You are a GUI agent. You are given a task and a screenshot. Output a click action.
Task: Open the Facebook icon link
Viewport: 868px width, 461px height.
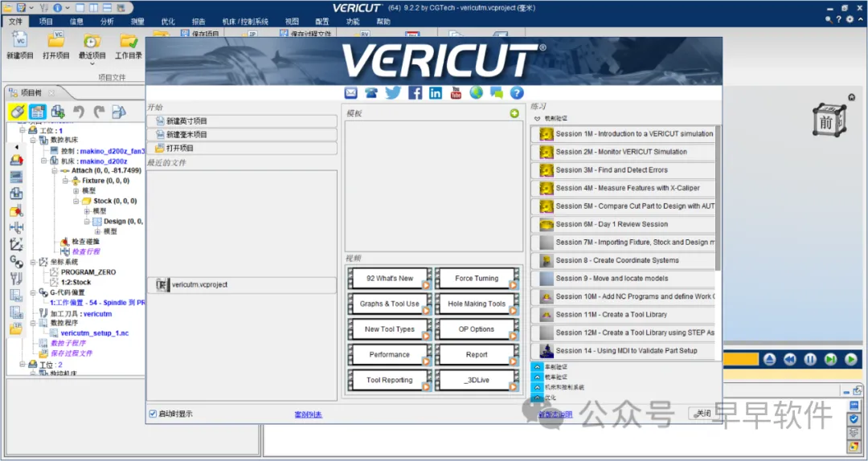pyautogui.click(x=416, y=93)
